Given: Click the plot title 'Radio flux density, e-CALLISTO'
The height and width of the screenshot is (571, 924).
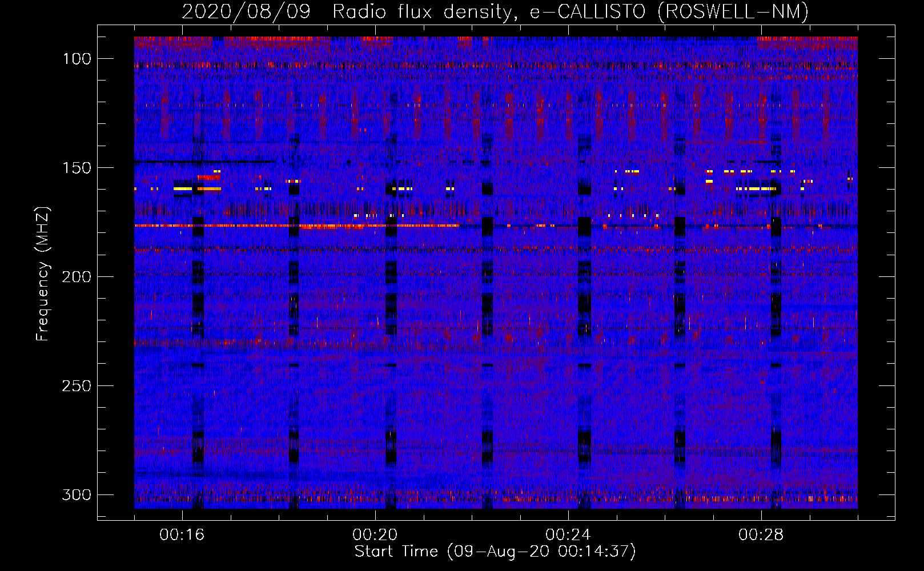Looking at the screenshot, I should coord(489,11).
